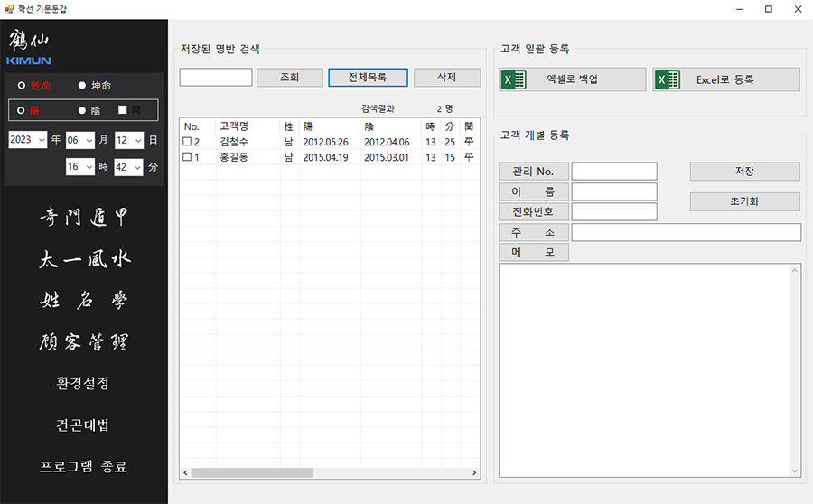Click the customer list horizontal scrollbar

pos(251,472)
